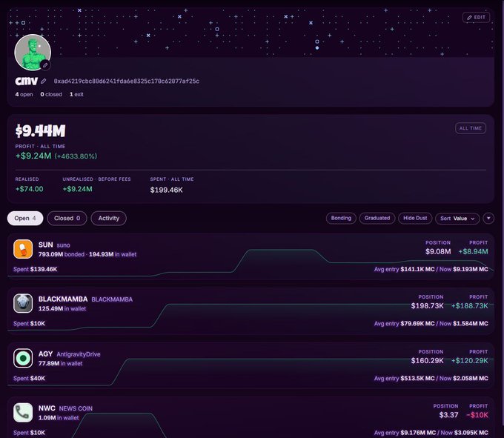Click NWC profit -$10K

click(x=477, y=415)
